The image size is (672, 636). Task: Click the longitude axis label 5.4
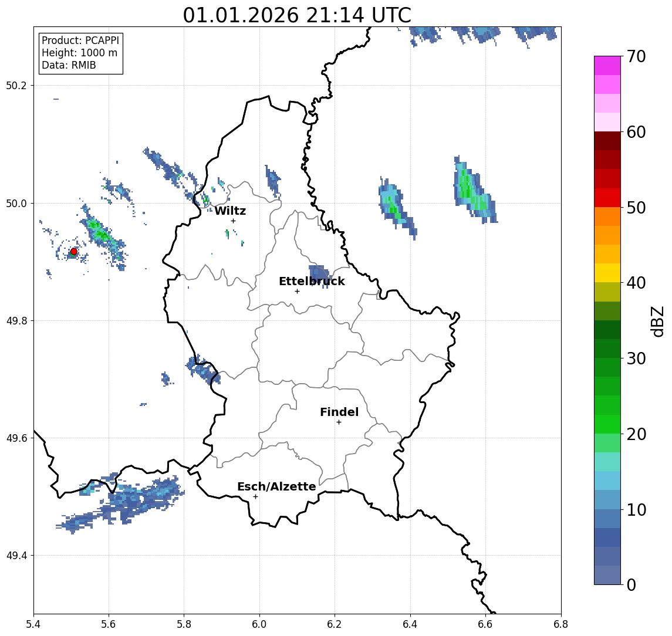click(x=33, y=624)
